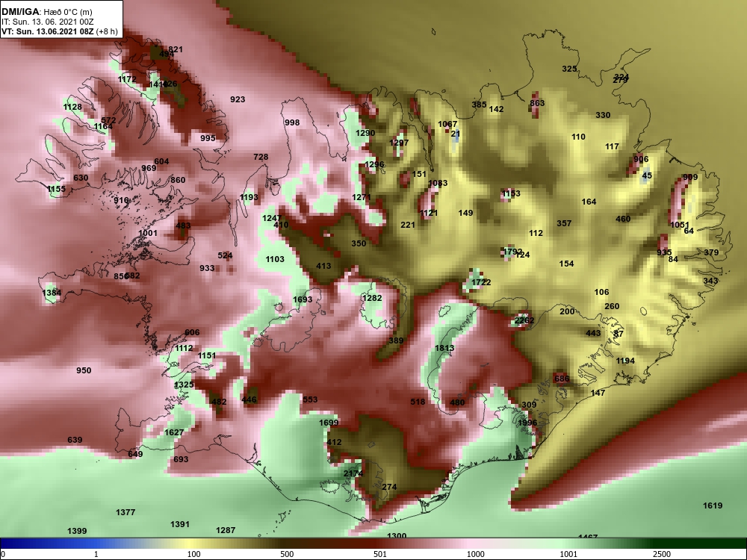
Task: Click the map value 1067
Action: 447,124
